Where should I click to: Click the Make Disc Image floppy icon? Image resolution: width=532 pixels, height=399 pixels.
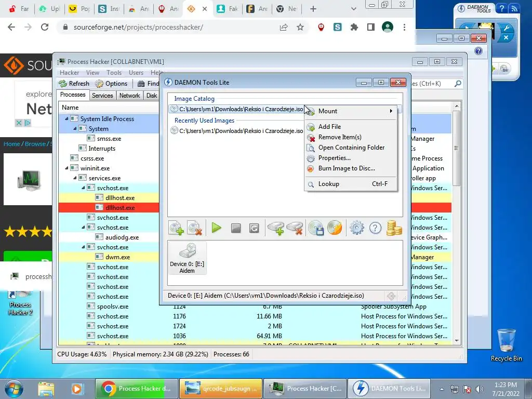316,228
